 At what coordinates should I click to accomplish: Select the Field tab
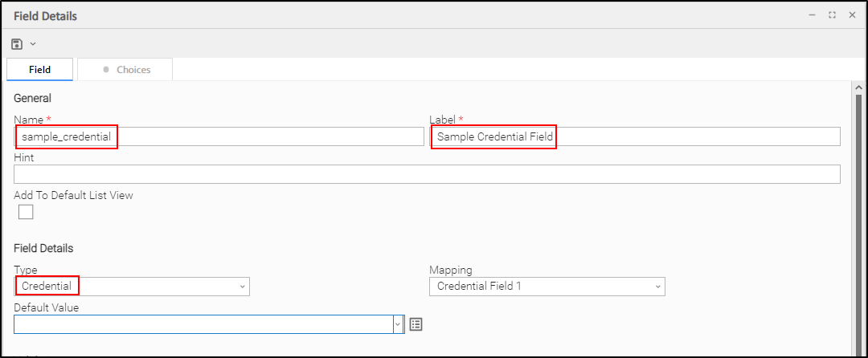tap(40, 70)
